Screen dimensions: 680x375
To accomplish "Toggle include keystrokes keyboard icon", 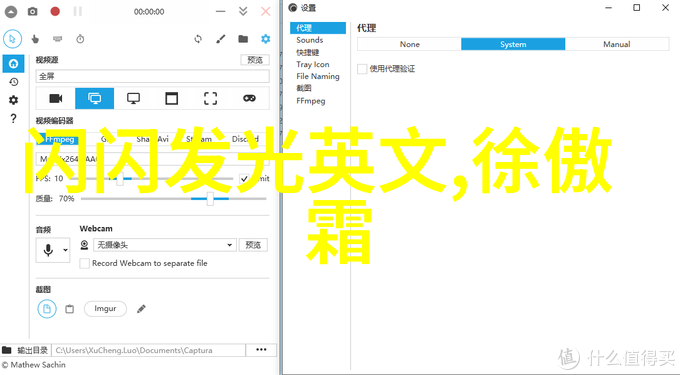I will 57,39.
